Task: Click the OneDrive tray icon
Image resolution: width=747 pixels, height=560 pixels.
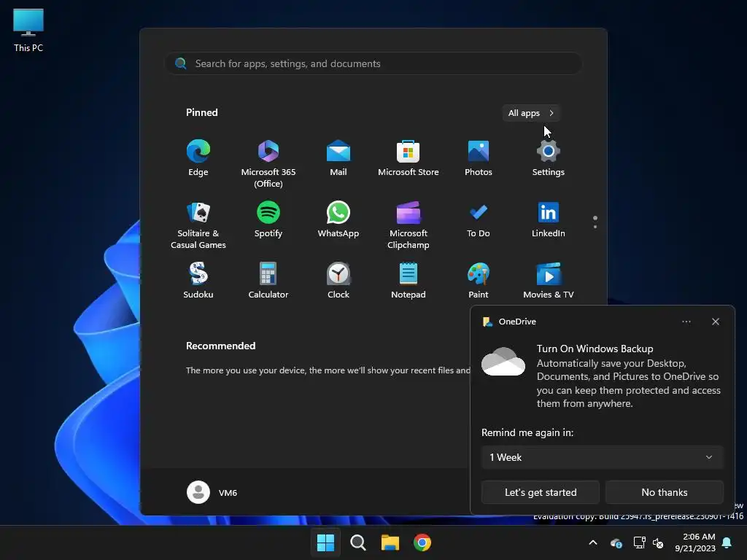Action: pyautogui.click(x=616, y=542)
